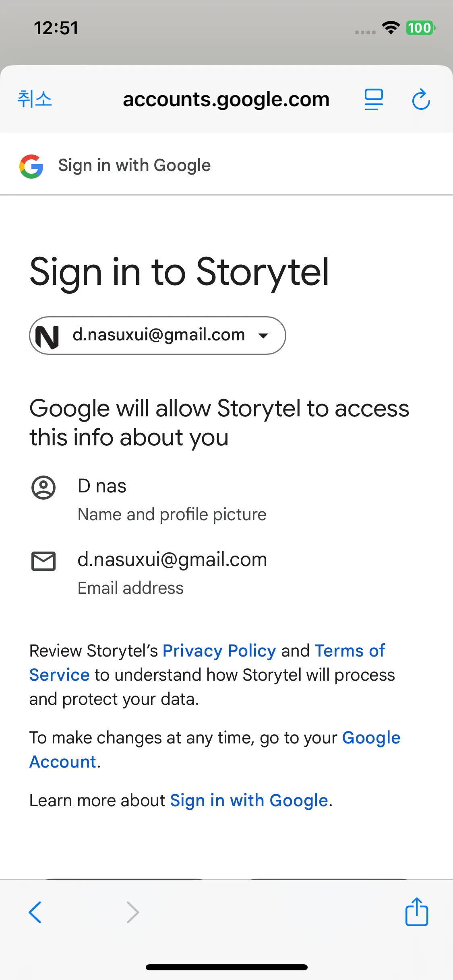453x980 pixels.
Task: Open the share sheet icon
Action: (x=416, y=912)
